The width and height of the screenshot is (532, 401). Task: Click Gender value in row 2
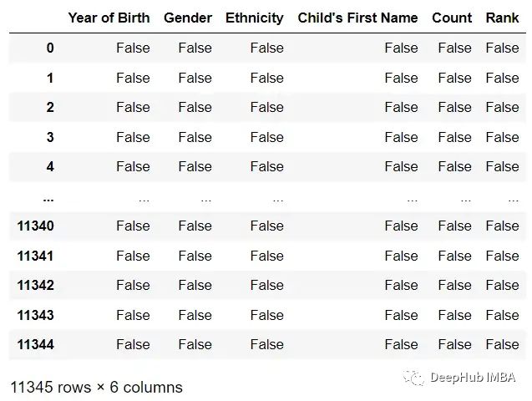[195, 107]
